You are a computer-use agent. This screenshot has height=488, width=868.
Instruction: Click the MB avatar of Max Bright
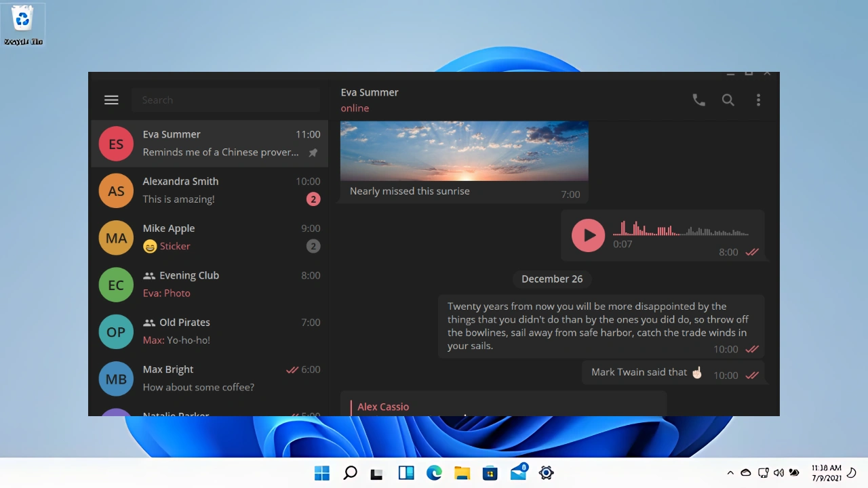[x=116, y=379]
